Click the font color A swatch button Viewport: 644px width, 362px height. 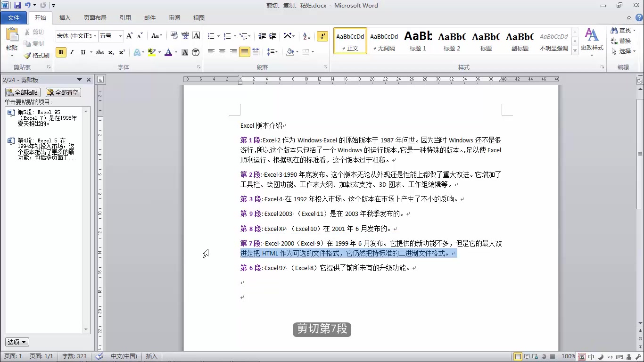tap(168, 52)
